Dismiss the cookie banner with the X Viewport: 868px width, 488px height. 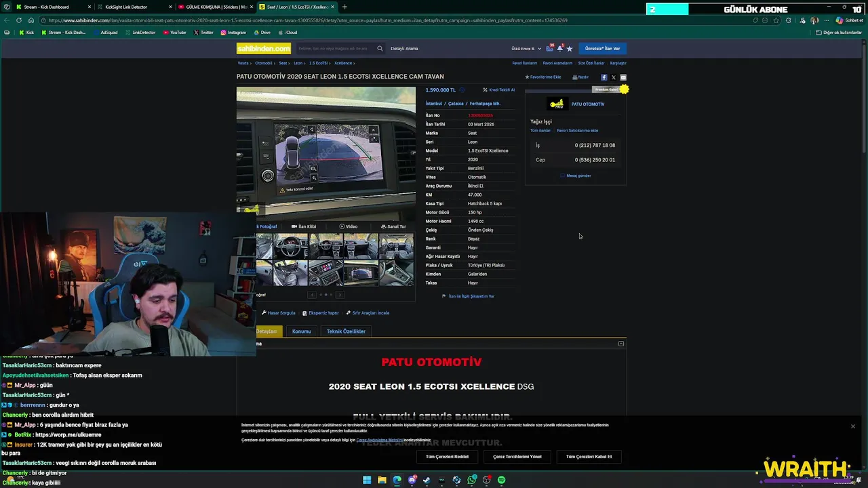pyautogui.click(x=853, y=426)
